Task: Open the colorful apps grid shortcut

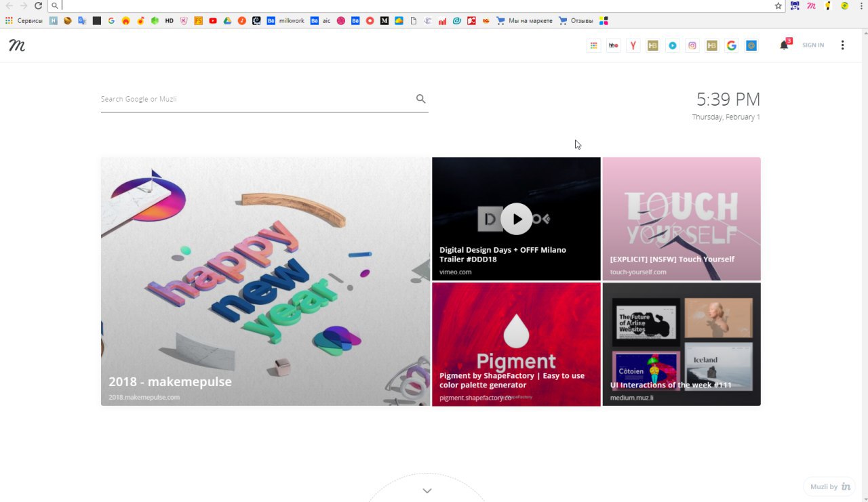Action: (x=593, y=45)
